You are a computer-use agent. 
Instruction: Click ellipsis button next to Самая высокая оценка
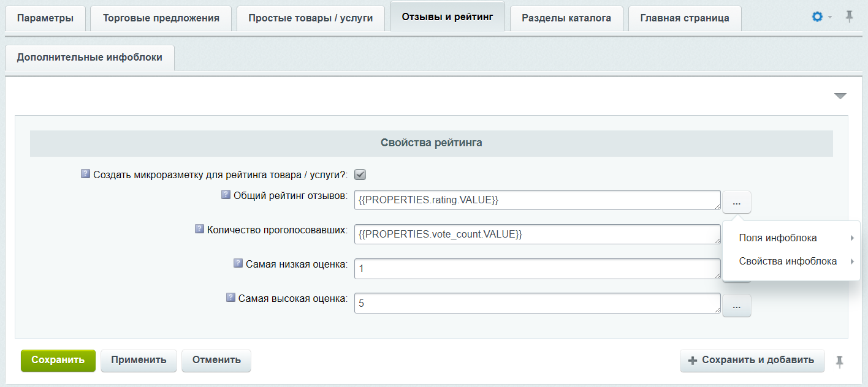point(737,305)
